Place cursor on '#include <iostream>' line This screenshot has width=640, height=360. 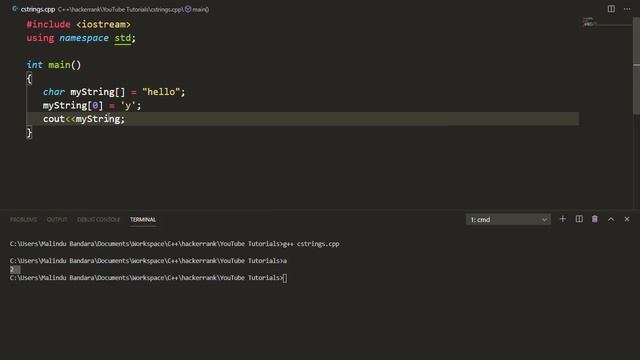(78, 24)
